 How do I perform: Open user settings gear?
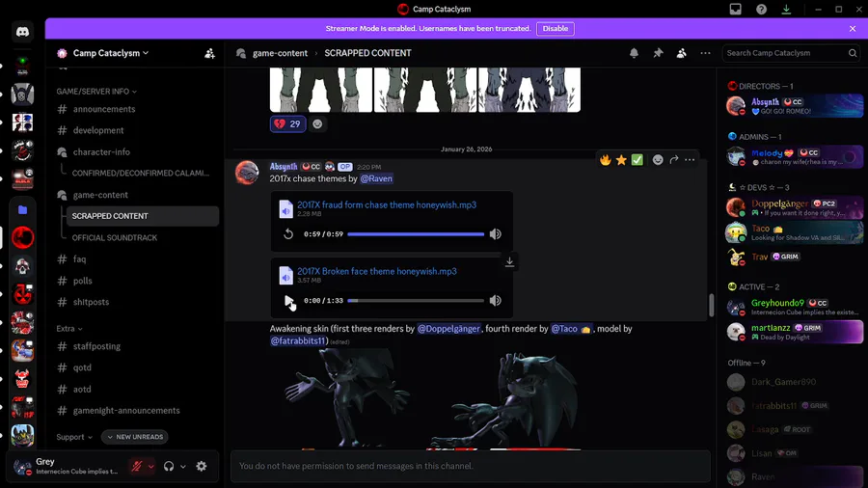click(x=202, y=467)
